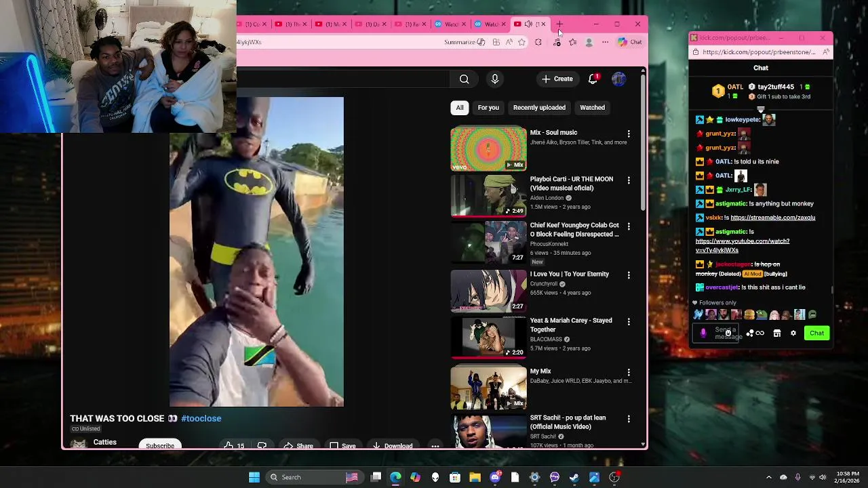Open Yeat & Mariah Carey Stayed Together thumbnail

tap(488, 337)
